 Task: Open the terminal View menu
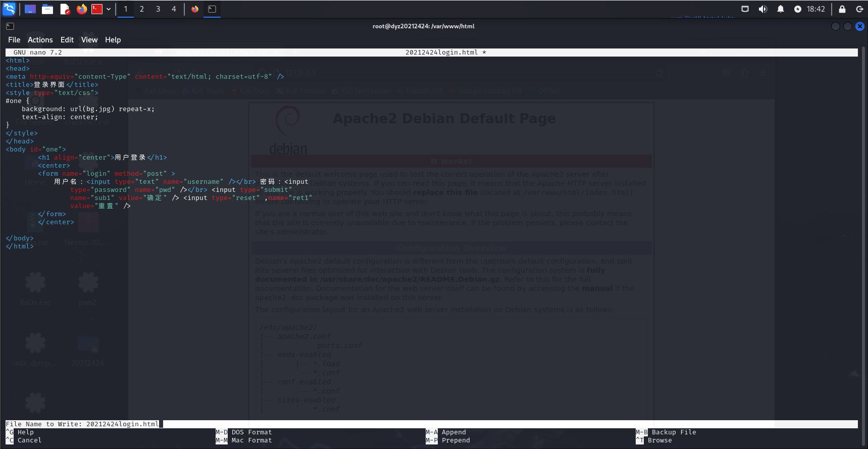tap(89, 40)
